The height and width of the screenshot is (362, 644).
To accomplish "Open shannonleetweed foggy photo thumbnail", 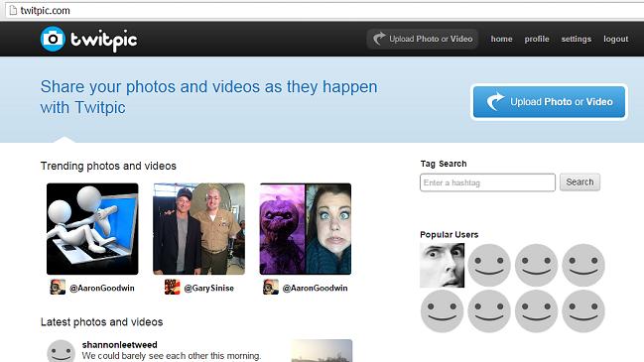I will [x=322, y=350].
